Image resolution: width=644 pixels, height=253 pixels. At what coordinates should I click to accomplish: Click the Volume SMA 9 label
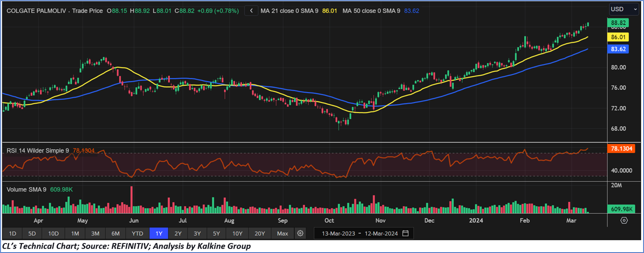click(26, 189)
